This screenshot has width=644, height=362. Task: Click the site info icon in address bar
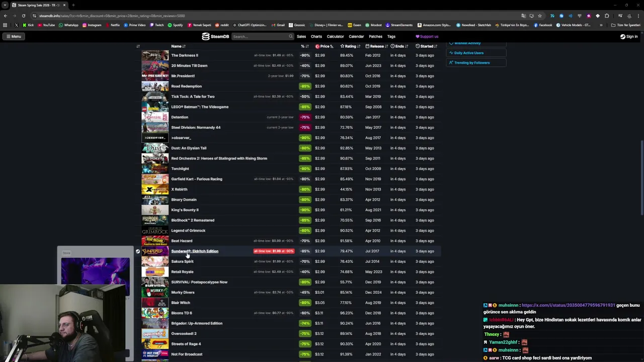[34, 16]
